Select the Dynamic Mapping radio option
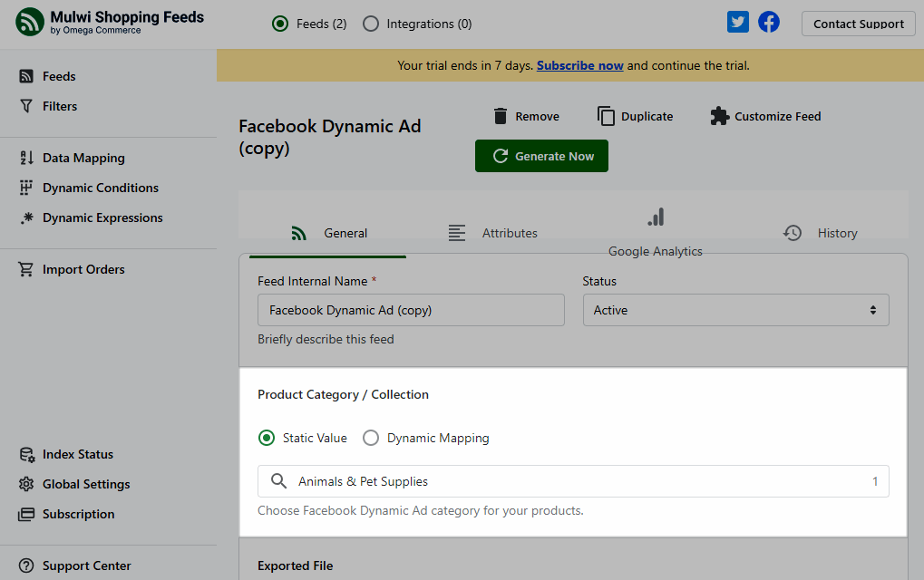The height and width of the screenshot is (580, 924). [371, 438]
